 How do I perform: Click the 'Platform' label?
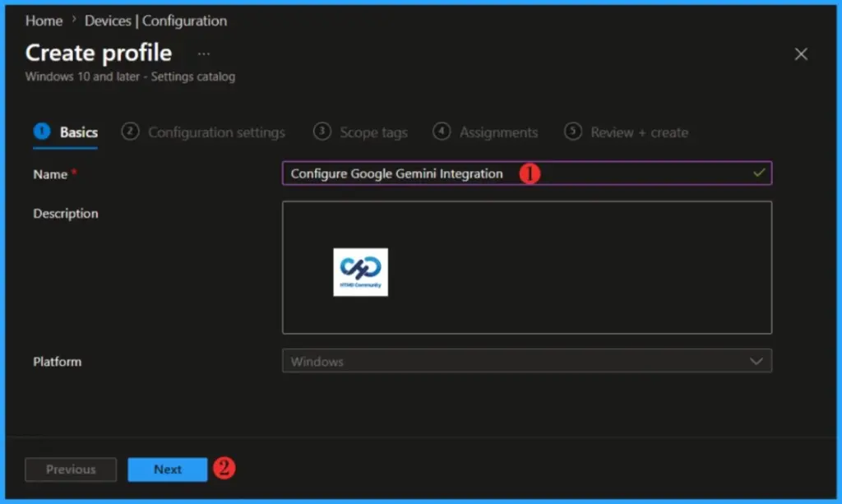click(x=58, y=362)
